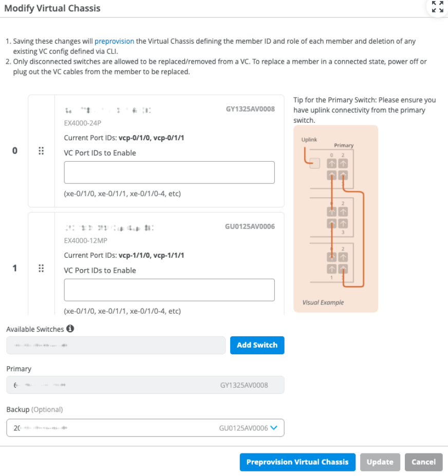Click the EX4000-12MP model label
The width and height of the screenshot is (448, 476).
tap(86, 241)
